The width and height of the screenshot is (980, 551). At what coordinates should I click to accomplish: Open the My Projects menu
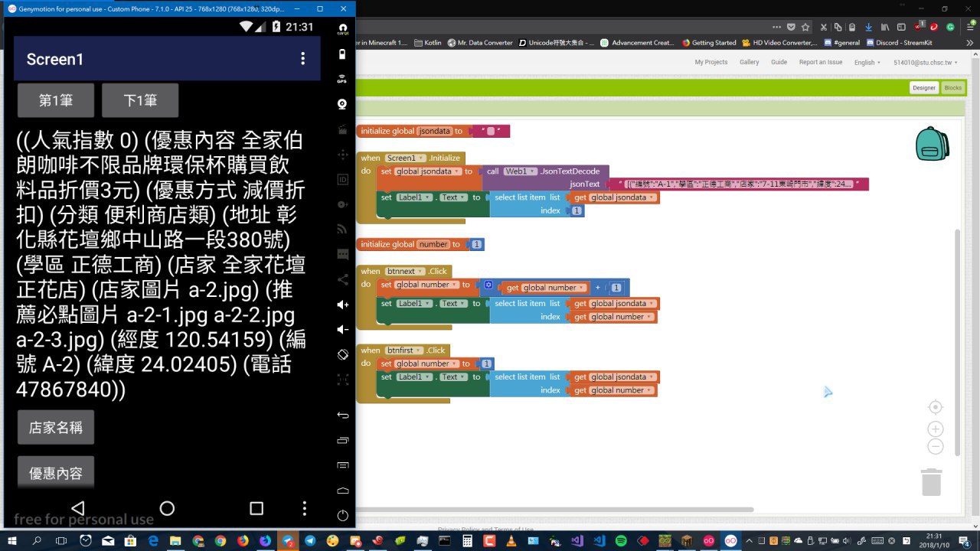(x=710, y=63)
